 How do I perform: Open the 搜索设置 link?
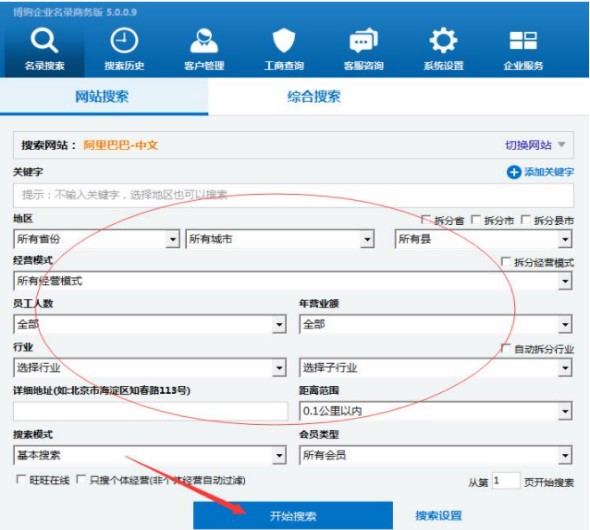click(439, 515)
